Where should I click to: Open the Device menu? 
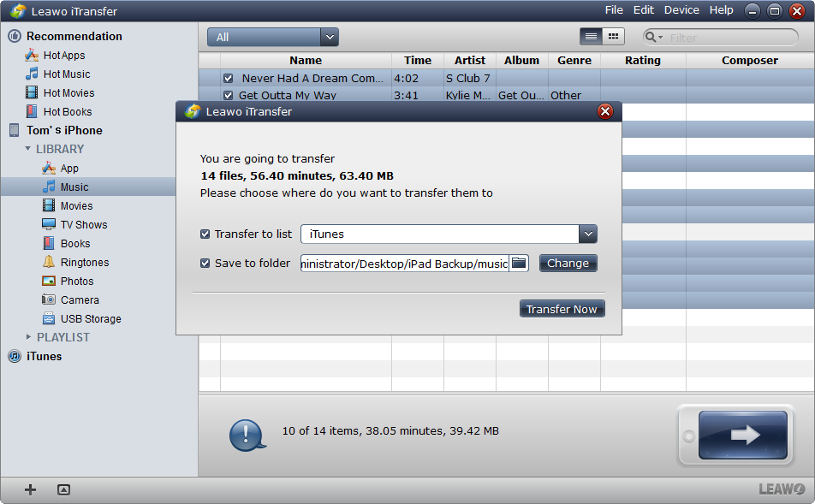(681, 10)
